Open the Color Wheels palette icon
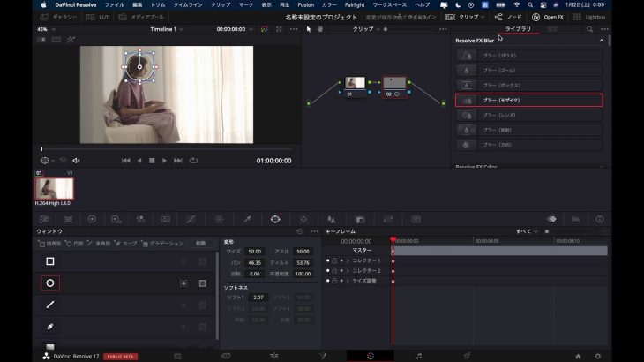Screen dimensions: 644x362 click(92, 220)
